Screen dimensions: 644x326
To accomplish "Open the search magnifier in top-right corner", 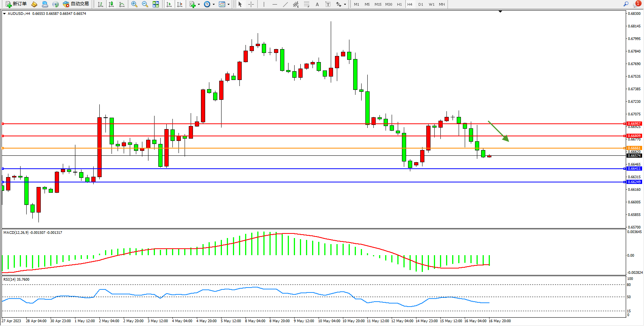I will pos(626,4).
